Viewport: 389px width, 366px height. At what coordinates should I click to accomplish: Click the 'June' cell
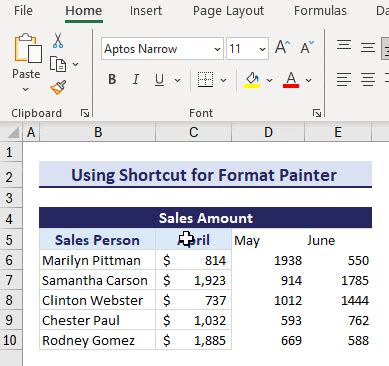[x=338, y=240]
